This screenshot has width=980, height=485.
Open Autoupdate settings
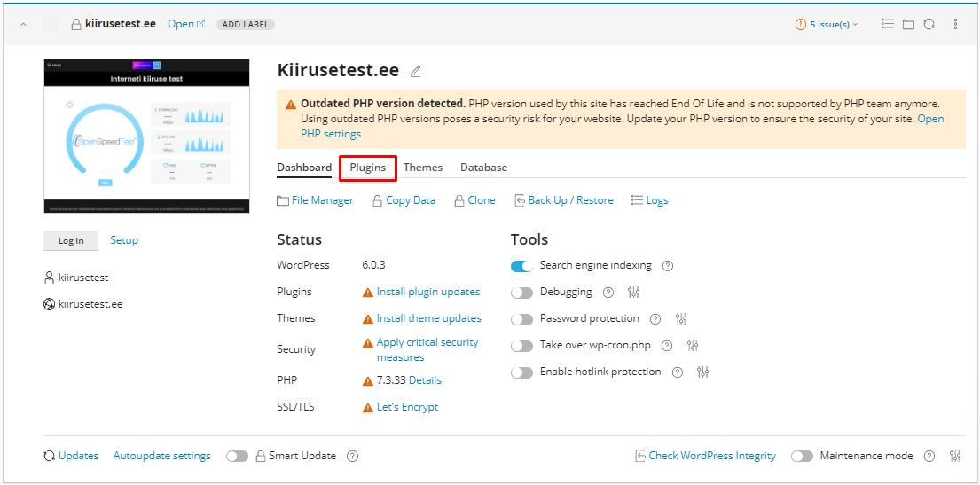(162, 457)
